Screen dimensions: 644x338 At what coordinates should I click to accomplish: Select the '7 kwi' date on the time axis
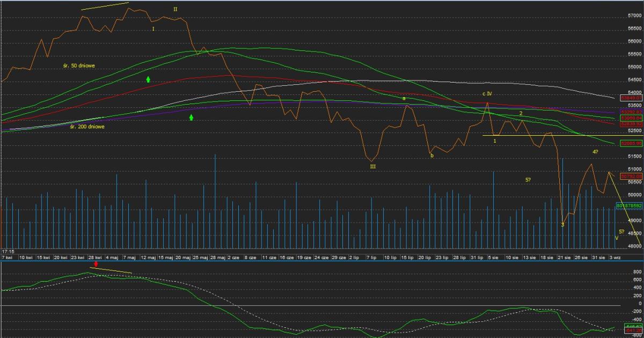[x=9, y=258]
